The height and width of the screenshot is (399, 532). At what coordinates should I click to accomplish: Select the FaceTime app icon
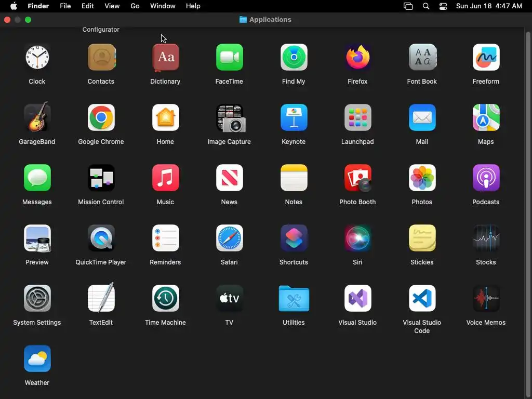coord(229,57)
